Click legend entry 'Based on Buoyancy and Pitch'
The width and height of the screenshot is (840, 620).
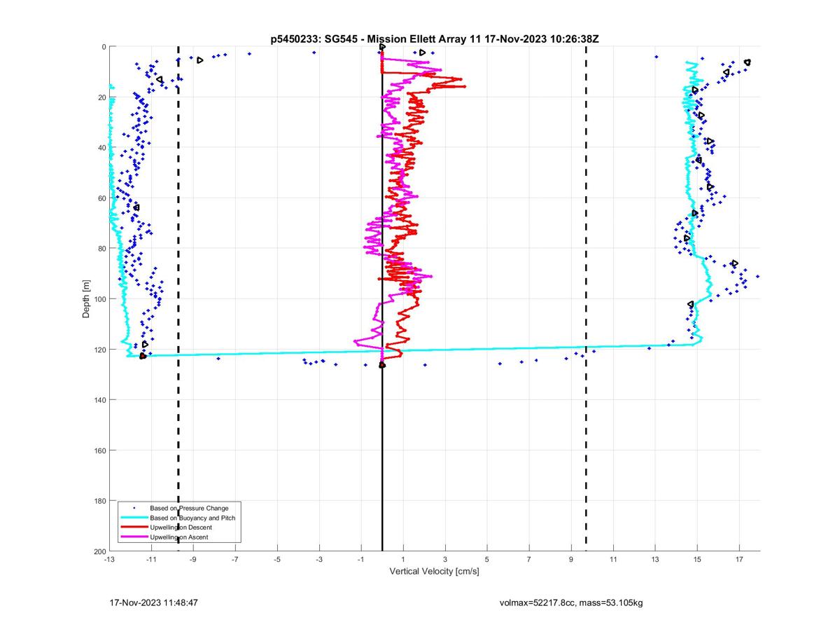[x=192, y=518]
